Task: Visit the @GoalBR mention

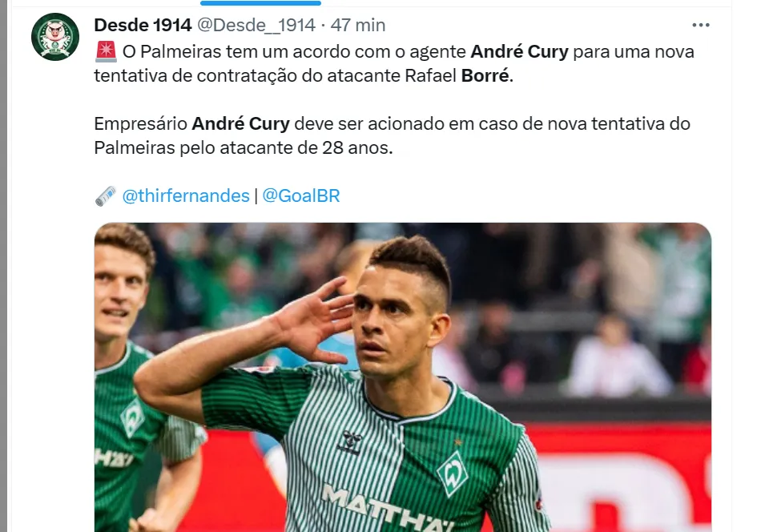Action: point(301,196)
